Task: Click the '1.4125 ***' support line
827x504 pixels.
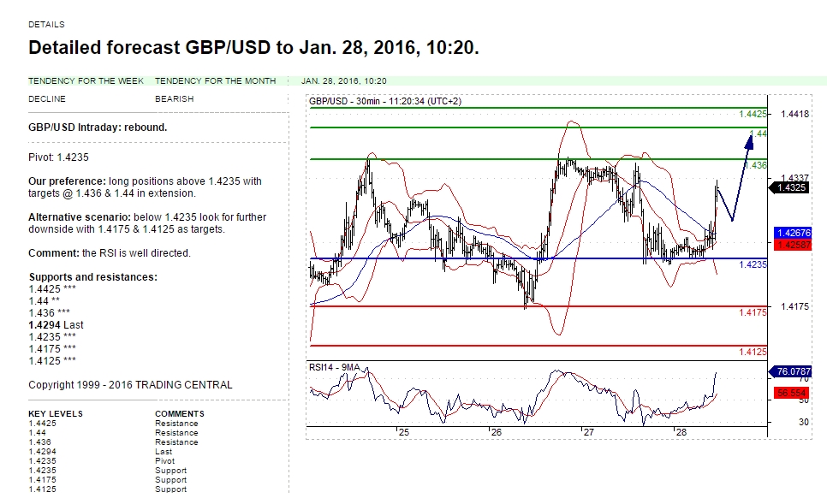Action: [52, 361]
